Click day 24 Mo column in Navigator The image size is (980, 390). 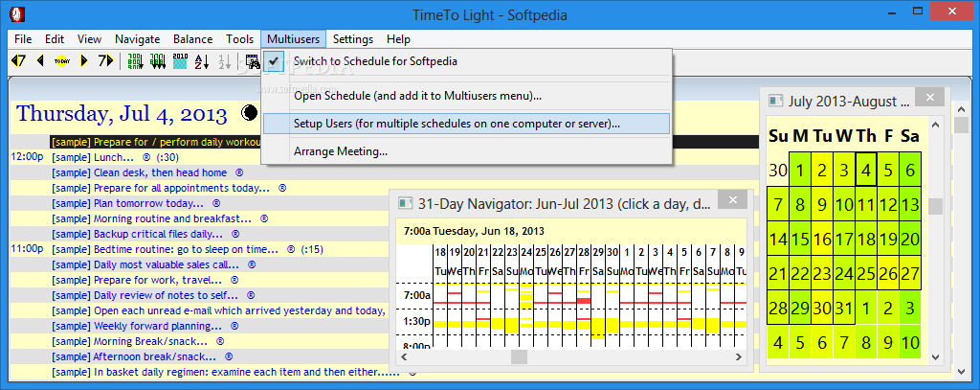pos(526,295)
